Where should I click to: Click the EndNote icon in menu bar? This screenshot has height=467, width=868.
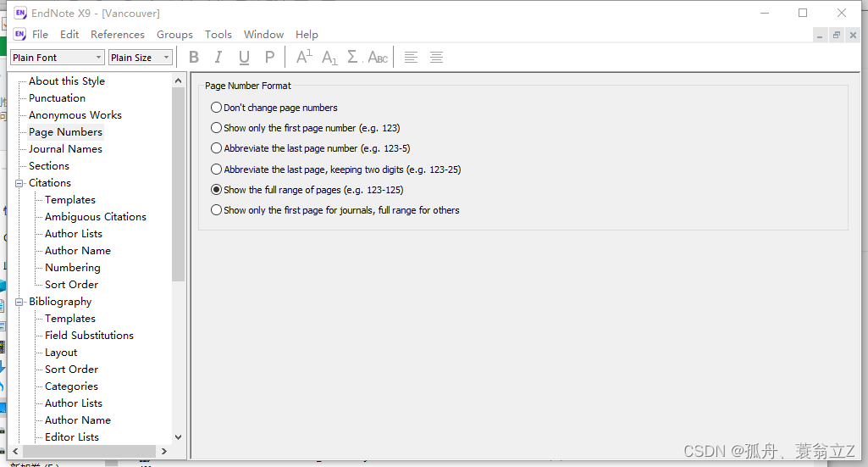[19, 34]
